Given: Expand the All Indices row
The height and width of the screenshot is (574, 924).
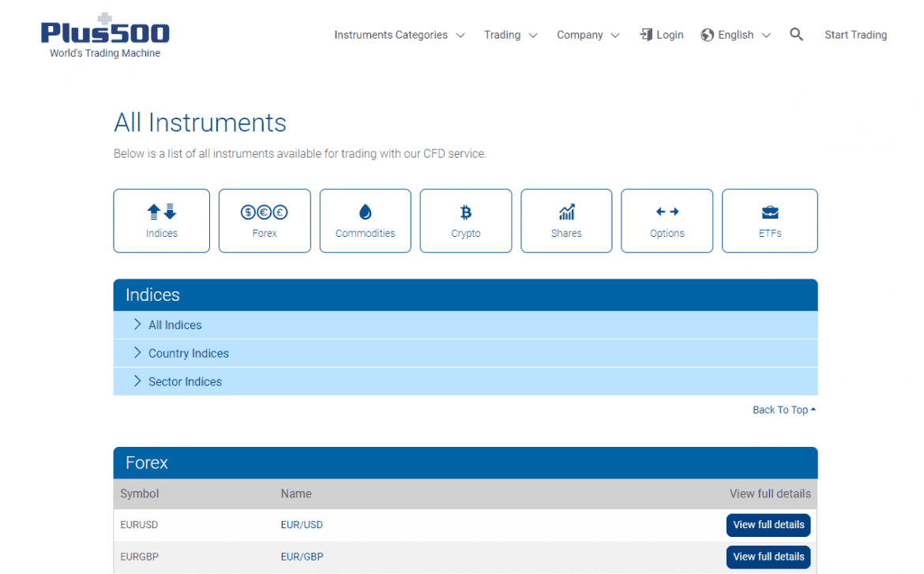Looking at the screenshot, I should pos(175,325).
